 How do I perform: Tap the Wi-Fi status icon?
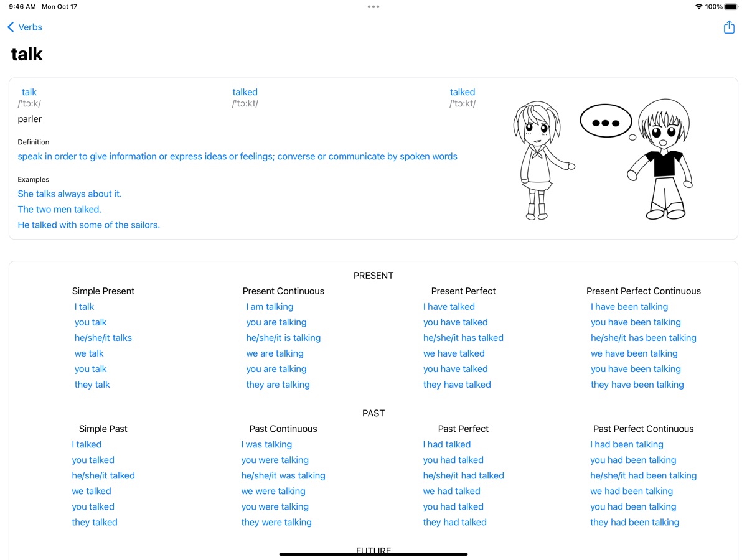(x=698, y=7)
